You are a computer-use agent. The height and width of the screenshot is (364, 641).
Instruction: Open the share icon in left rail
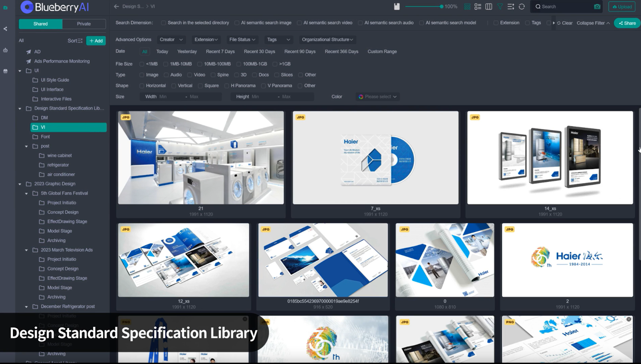click(5, 29)
